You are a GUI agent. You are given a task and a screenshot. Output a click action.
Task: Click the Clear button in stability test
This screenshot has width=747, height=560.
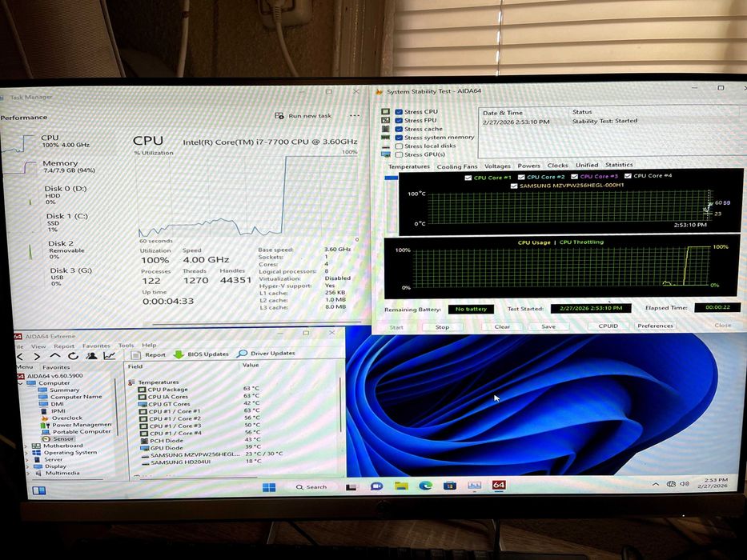(502, 326)
